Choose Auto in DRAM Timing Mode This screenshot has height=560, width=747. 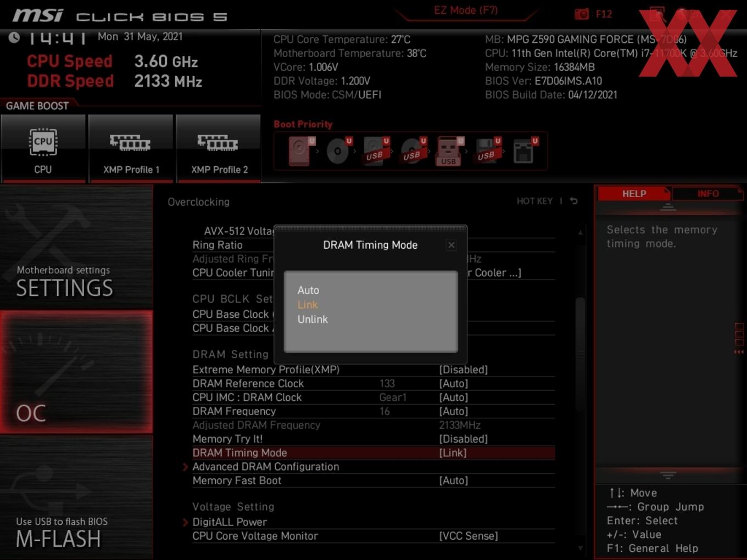pyautogui.click(x=308, y=290)
